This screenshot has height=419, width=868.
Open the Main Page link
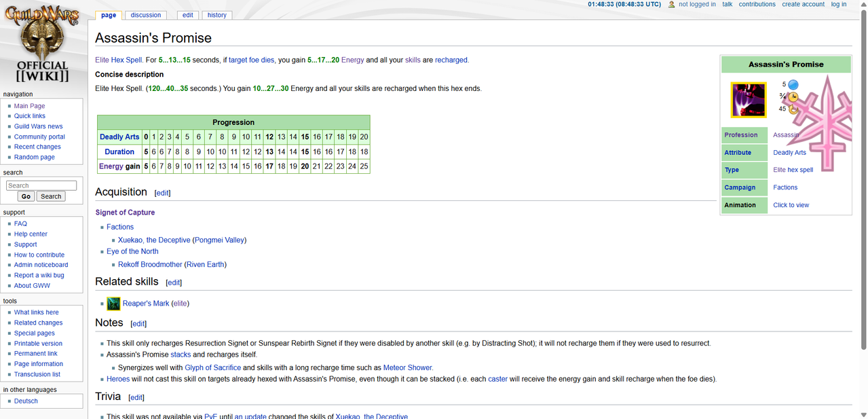click(30, 106)
